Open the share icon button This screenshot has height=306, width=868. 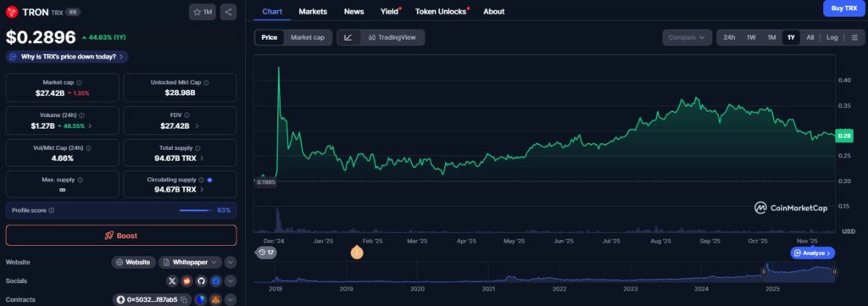click(228, 12)
